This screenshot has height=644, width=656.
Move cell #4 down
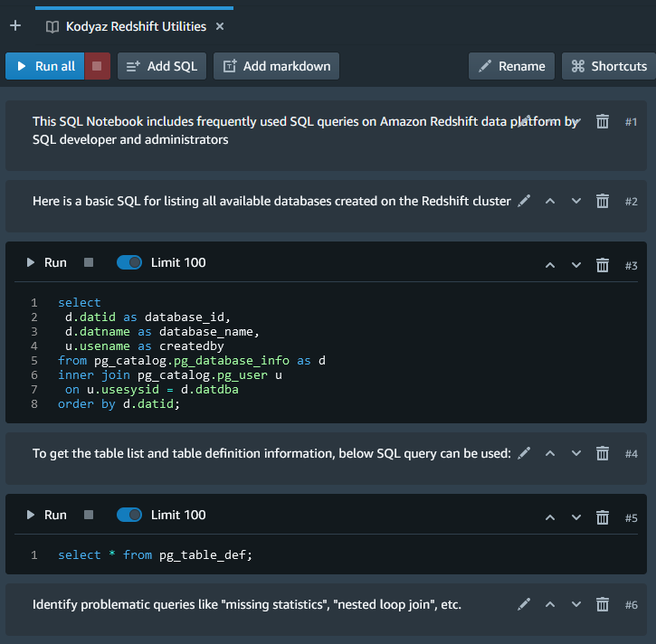point(576,453)
